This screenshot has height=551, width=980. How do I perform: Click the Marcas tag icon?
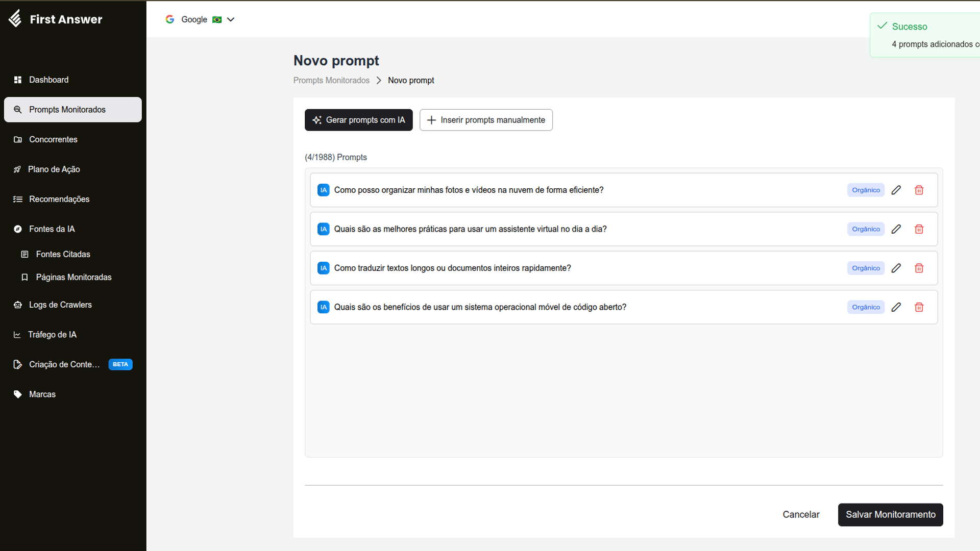18,394
